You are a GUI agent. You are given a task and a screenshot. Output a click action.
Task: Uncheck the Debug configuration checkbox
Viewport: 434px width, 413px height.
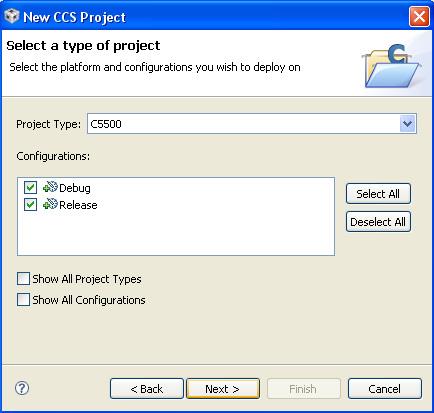coord(30,187)
